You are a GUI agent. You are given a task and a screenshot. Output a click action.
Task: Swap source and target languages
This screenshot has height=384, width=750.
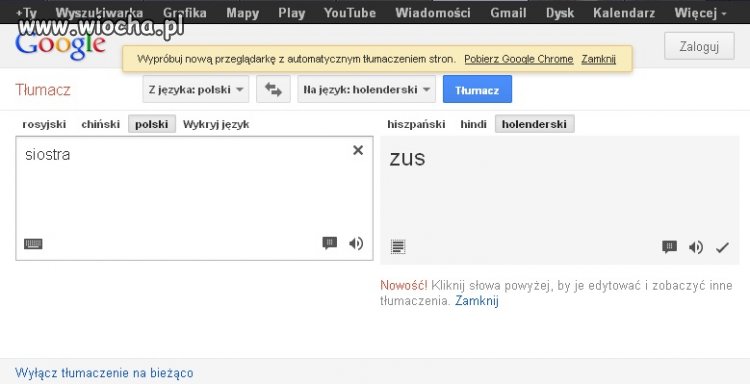click(x=273, y=89)
